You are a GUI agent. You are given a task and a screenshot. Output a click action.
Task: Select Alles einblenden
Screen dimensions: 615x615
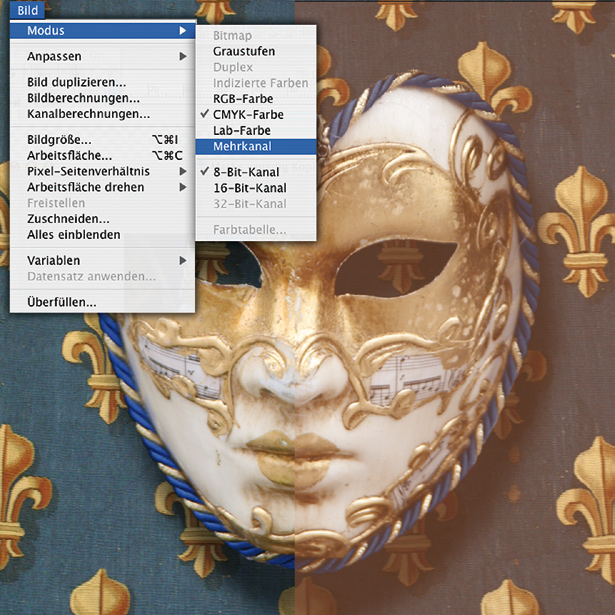(x=102, y=235)
